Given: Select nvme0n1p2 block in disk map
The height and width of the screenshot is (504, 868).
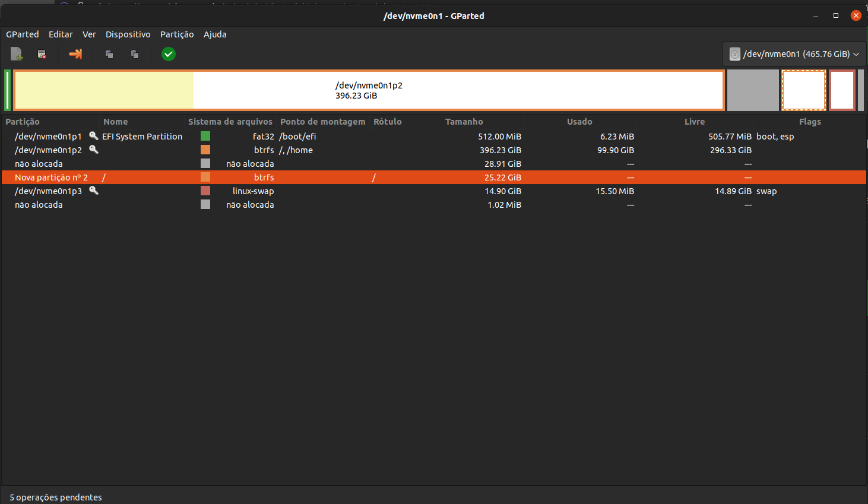Looking at the screenshot, I should [x=369, y=90].
